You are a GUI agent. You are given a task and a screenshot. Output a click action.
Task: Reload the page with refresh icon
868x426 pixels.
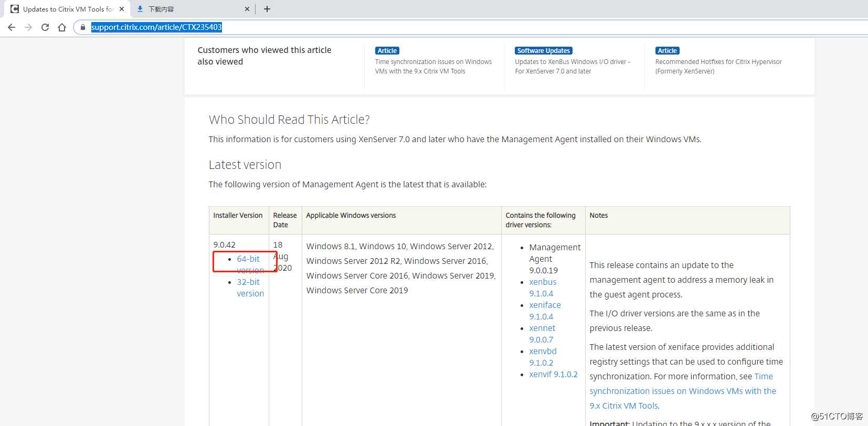(x=45, y=27)
